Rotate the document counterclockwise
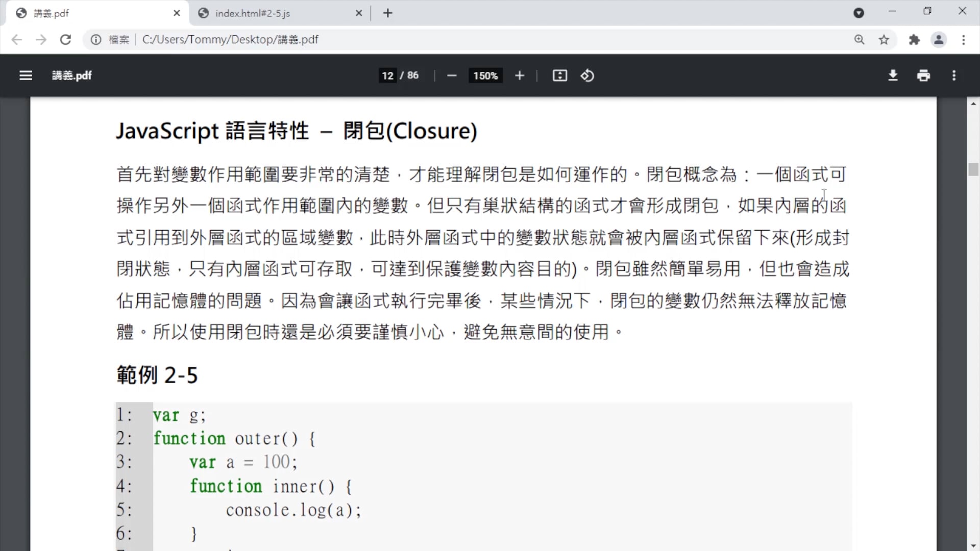The image size is (980, 551). coord(587,76)
